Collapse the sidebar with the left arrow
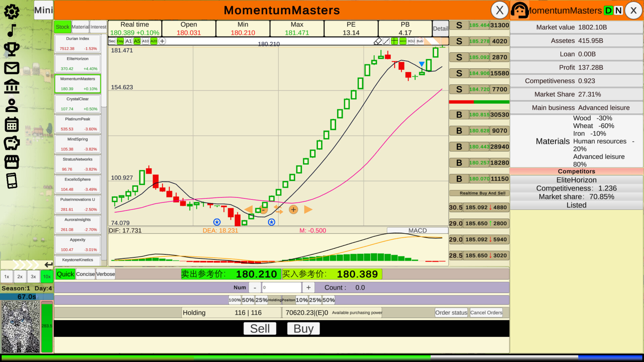 (x=48, y=265)
